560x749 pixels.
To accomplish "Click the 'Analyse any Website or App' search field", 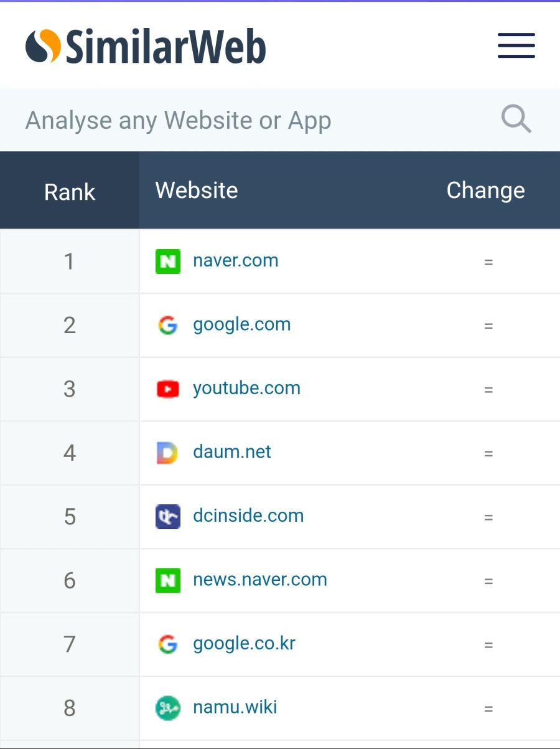I will tap(177, 120).
